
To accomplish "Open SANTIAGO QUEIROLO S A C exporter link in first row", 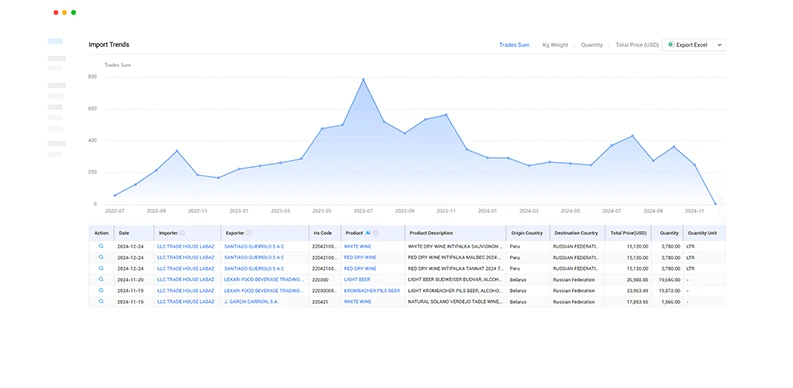I will coord(254,246).
